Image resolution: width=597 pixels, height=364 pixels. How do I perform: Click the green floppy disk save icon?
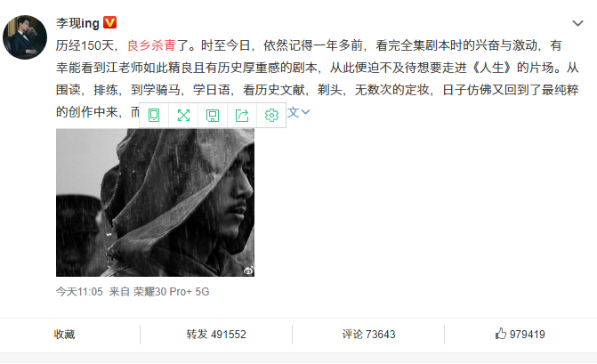213,116
